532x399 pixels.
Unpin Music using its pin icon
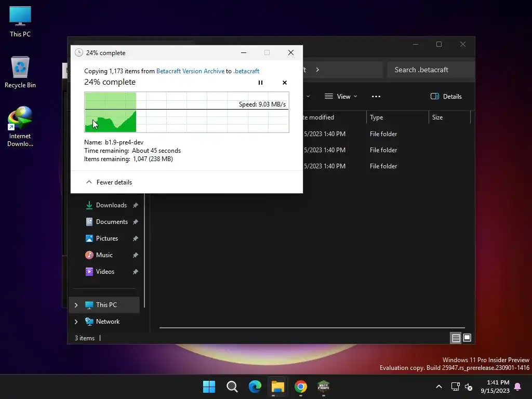pos(136,255)
